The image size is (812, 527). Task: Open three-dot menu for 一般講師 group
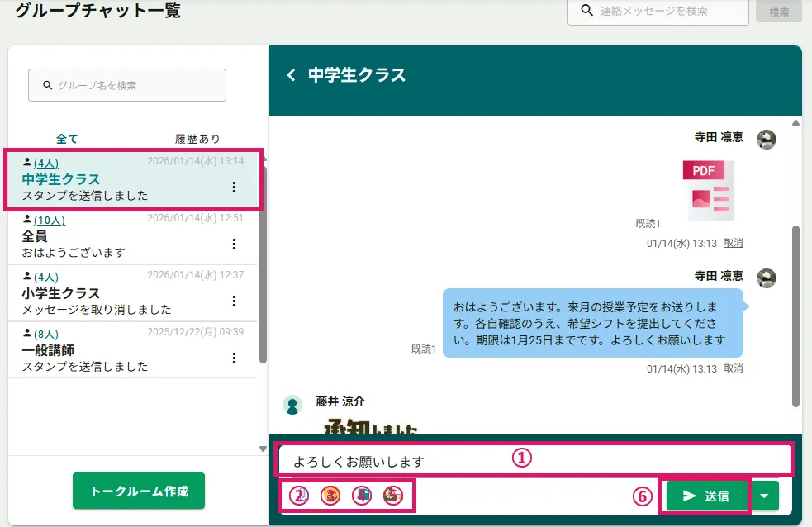pyautogui.click(x=234, y=358)
